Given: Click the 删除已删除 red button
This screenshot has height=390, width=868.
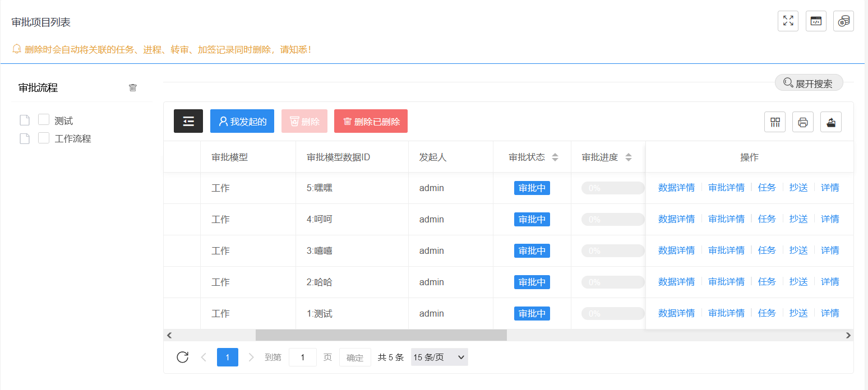Looking at the screenshot, I should [371, 121].
